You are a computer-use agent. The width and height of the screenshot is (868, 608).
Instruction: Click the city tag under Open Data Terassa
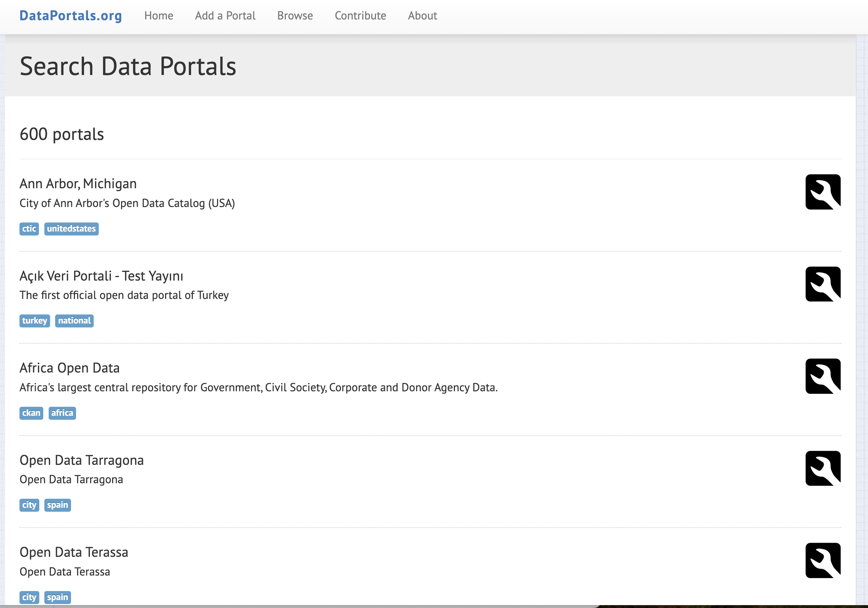tap(29, 598)
